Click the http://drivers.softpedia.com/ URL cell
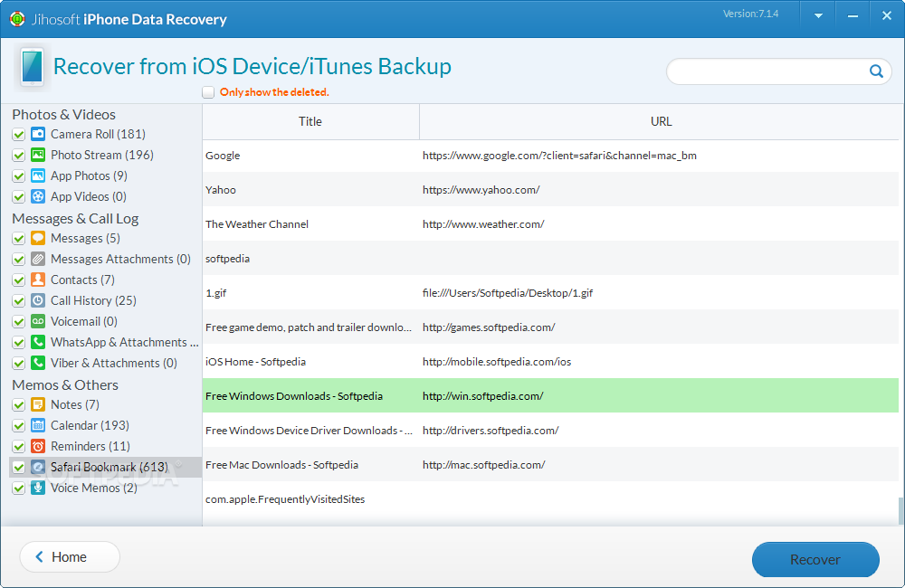The width and height of the screenshot is (905, 588). click(x=491, y=431)
